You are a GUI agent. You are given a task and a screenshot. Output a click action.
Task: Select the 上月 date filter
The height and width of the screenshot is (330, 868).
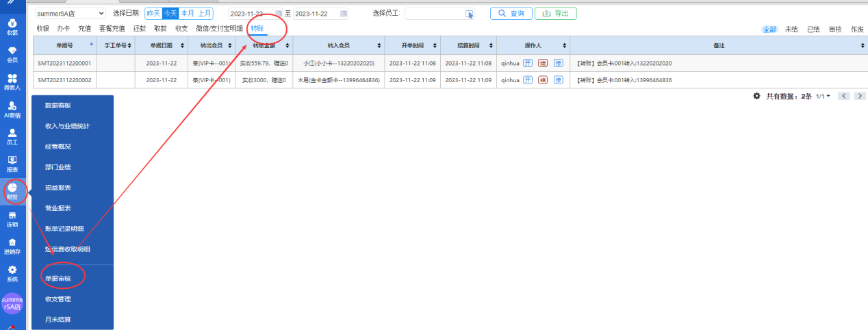(205, 13)
